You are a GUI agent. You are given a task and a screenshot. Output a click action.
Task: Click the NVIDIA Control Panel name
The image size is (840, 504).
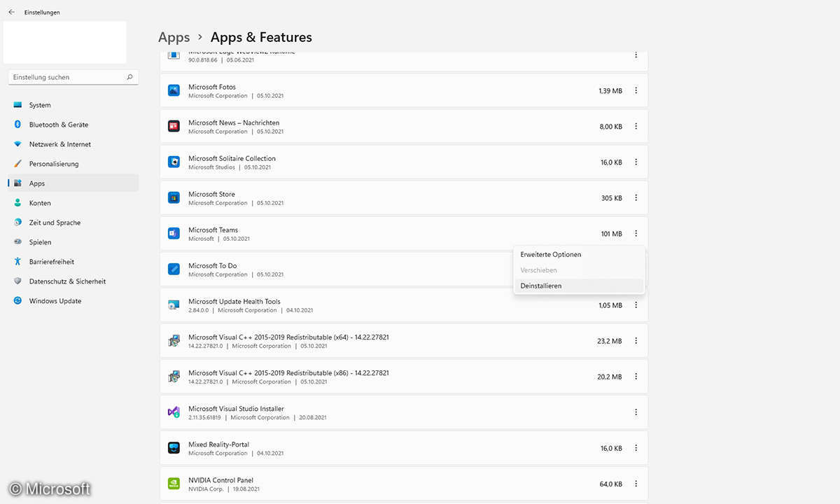click(220, 480)
